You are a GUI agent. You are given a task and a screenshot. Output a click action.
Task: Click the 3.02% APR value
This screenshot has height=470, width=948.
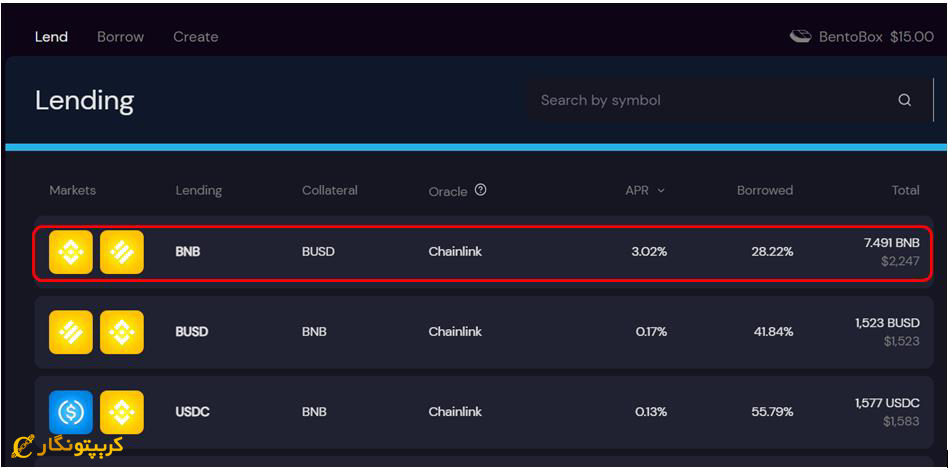pos(650,252)
